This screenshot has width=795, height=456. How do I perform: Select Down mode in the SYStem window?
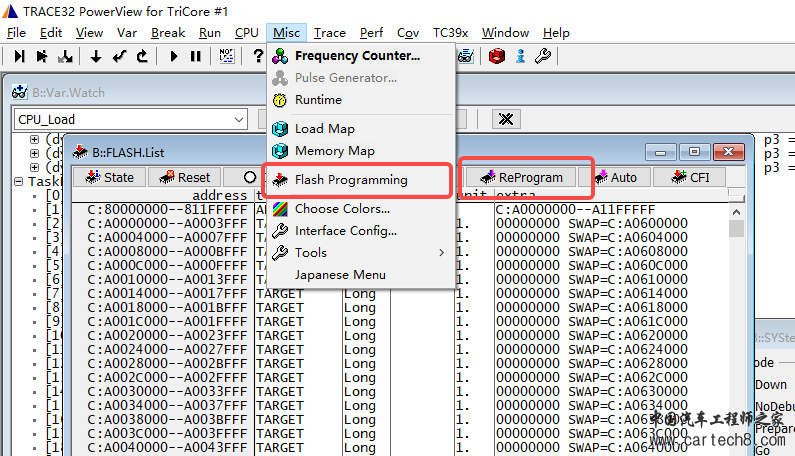coord(771,384)
